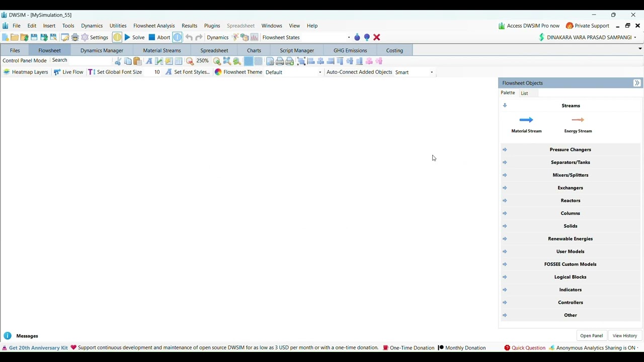Click the table insert icon in flowsheet toolbar

click(x=179, y=61)
